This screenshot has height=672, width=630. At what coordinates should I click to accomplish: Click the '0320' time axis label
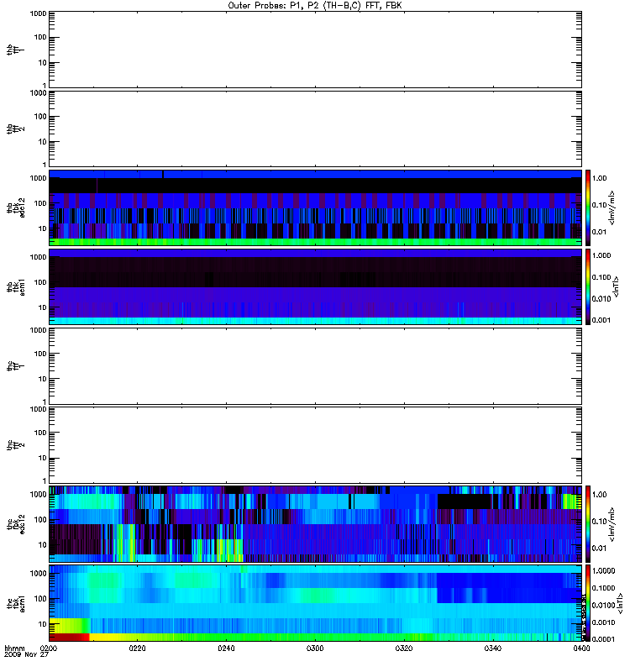point(404,648)
